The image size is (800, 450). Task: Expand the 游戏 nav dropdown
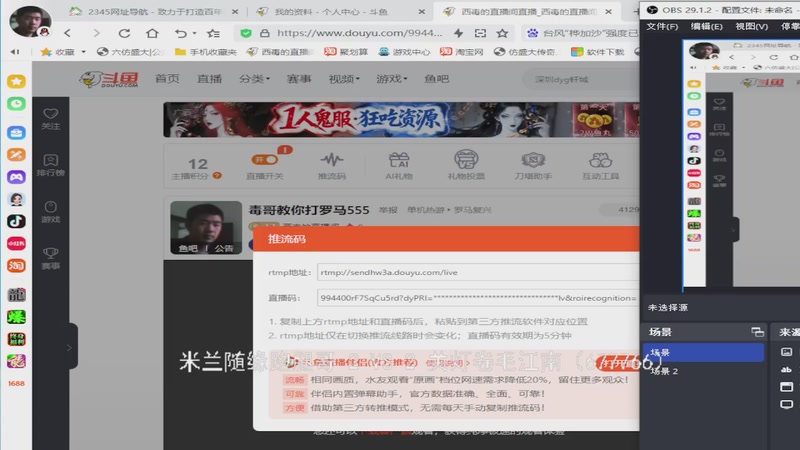pyautogui.click(x=392, y=79)
